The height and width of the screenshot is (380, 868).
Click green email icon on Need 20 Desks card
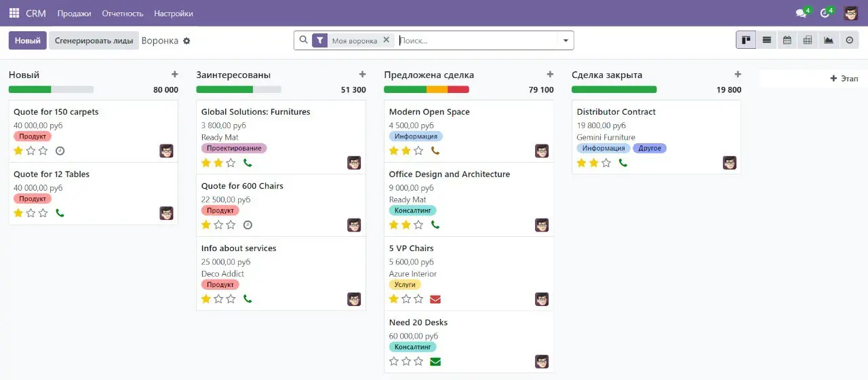[x=435, y=362]
